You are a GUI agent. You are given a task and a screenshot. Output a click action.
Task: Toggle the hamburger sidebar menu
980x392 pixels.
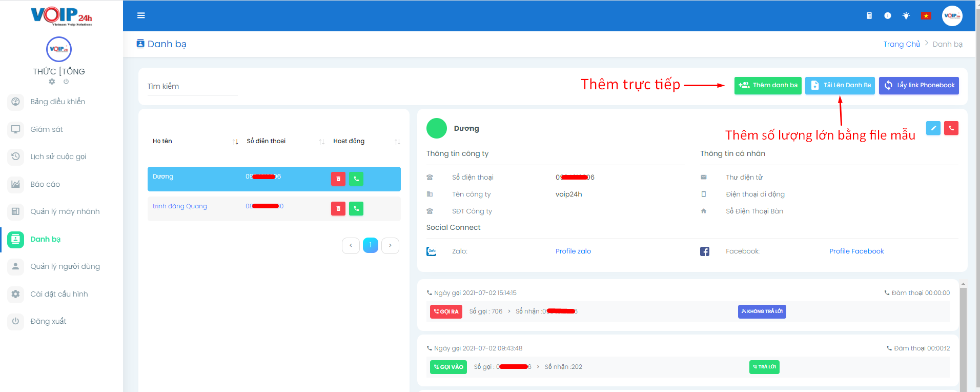[x=141, y=15]
